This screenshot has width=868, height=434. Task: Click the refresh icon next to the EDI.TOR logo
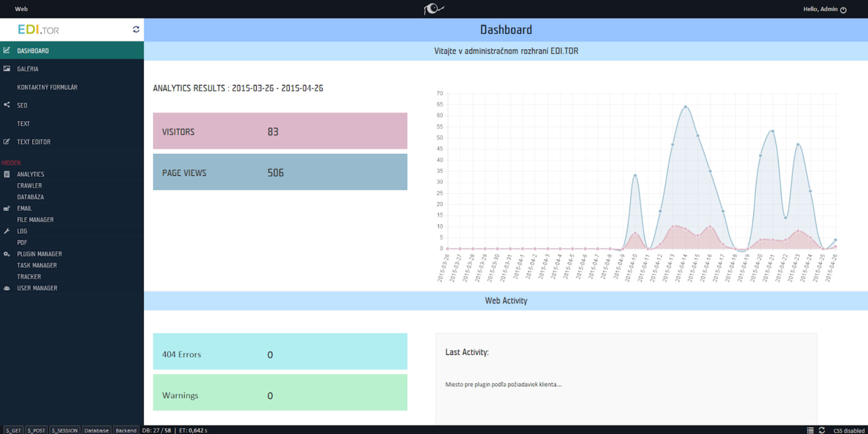(136, 29)
